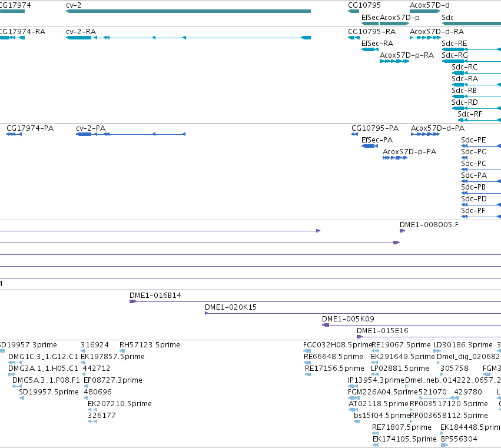The width and height of the screenshot is (501, 448).
Task: Click the Sdc-PC protein label
Action: 473,164
